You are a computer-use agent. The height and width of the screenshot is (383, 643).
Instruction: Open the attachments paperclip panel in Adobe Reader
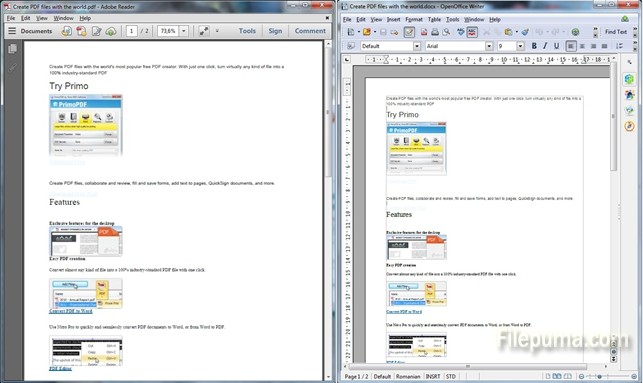click(12, 68)
